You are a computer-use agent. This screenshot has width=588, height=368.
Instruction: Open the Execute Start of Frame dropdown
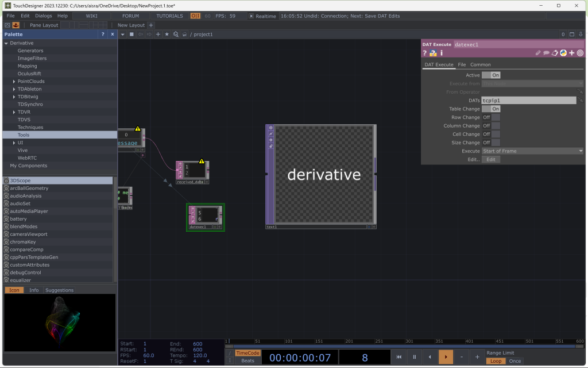pos(532,151)
